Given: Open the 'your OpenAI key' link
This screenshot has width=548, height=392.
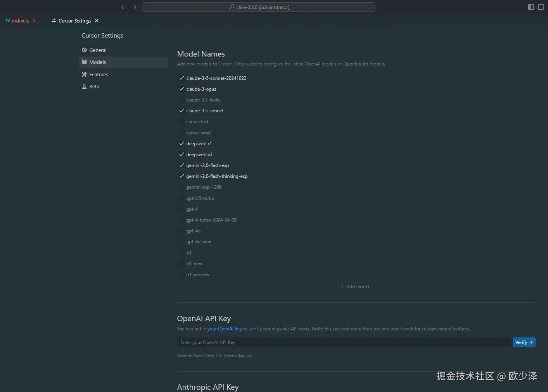Looking at the screenshot, I should pos(225,329).
